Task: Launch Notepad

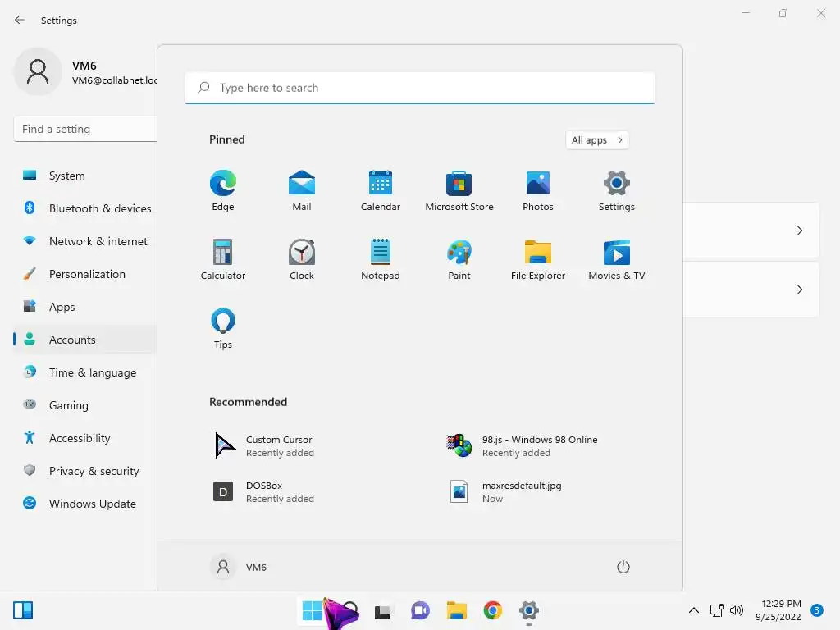Action: pyautogui.click(x=381, y=260)
